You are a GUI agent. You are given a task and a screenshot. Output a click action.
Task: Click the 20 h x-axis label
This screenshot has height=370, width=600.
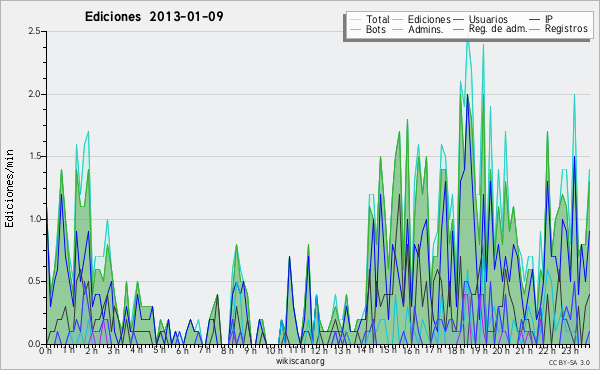click(x=501, y=351)
